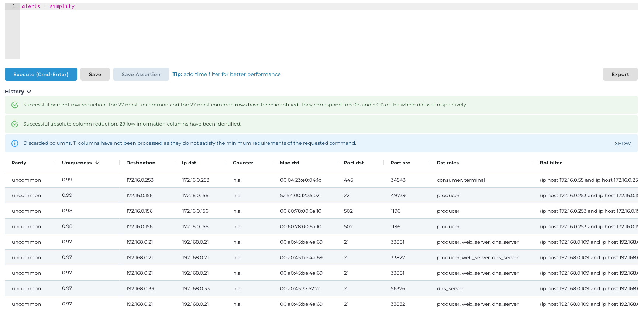644x311 pixels.
Task: Click Port dst value 445
Action: pyautogui.click(x=348, y=180)
